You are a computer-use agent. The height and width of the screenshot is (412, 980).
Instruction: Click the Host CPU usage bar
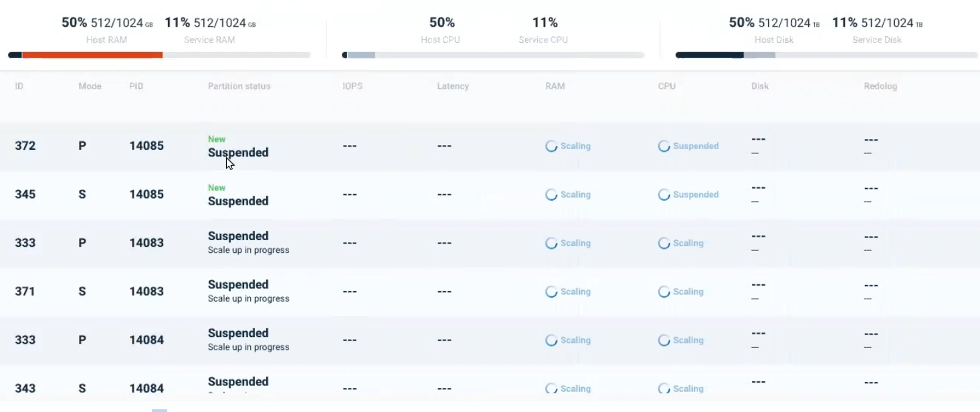[x=493, y=55]
